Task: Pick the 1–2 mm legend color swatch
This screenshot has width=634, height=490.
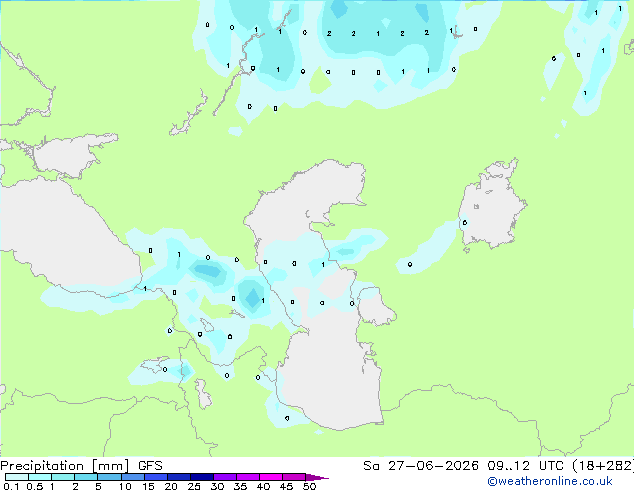Action: pos(63,477)
